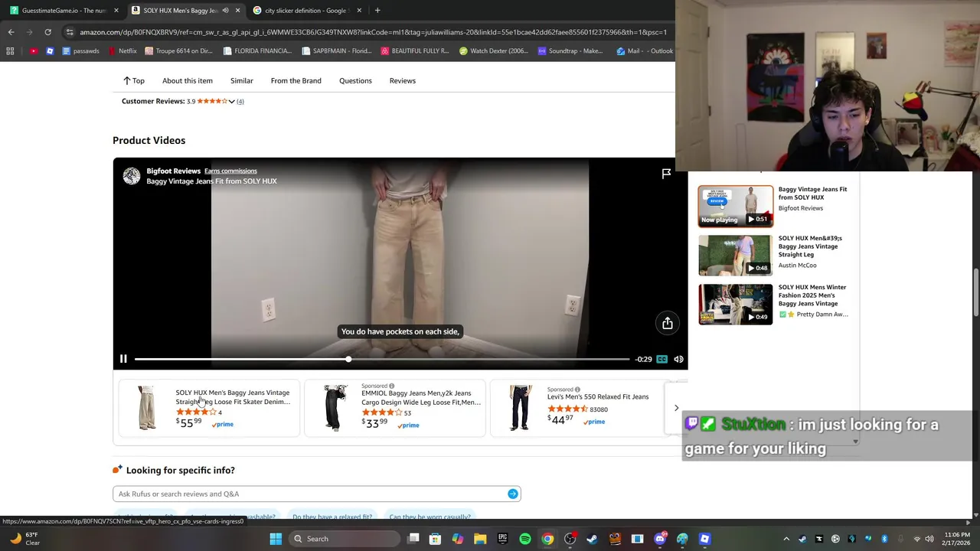The width and height of the screenshot is (980, 551).
Task: Reload the Amazon page
Action: coord(47,32)
